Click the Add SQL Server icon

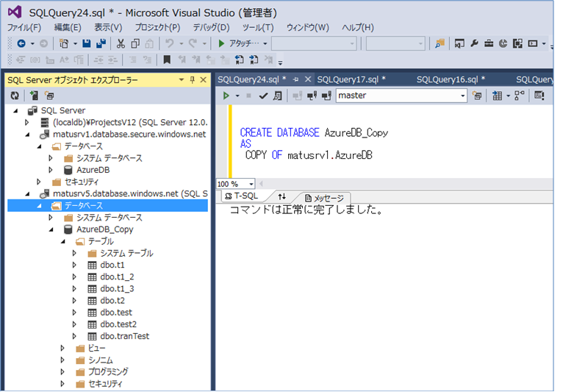tap(34, 96)
